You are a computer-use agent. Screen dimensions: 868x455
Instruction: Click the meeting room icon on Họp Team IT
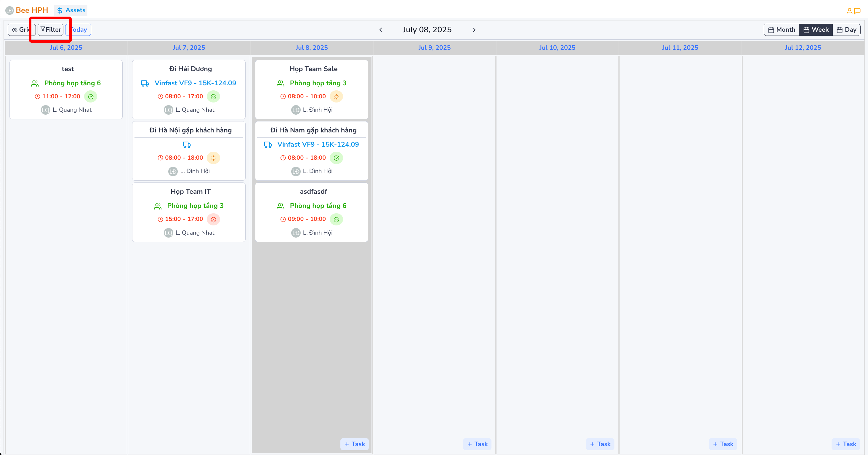[x=157, y=206]
